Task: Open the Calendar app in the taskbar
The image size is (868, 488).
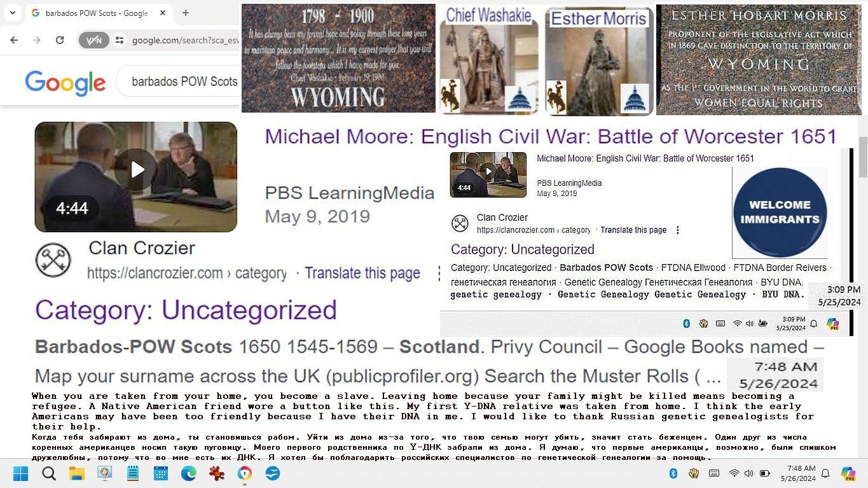Action: (161, 473)
